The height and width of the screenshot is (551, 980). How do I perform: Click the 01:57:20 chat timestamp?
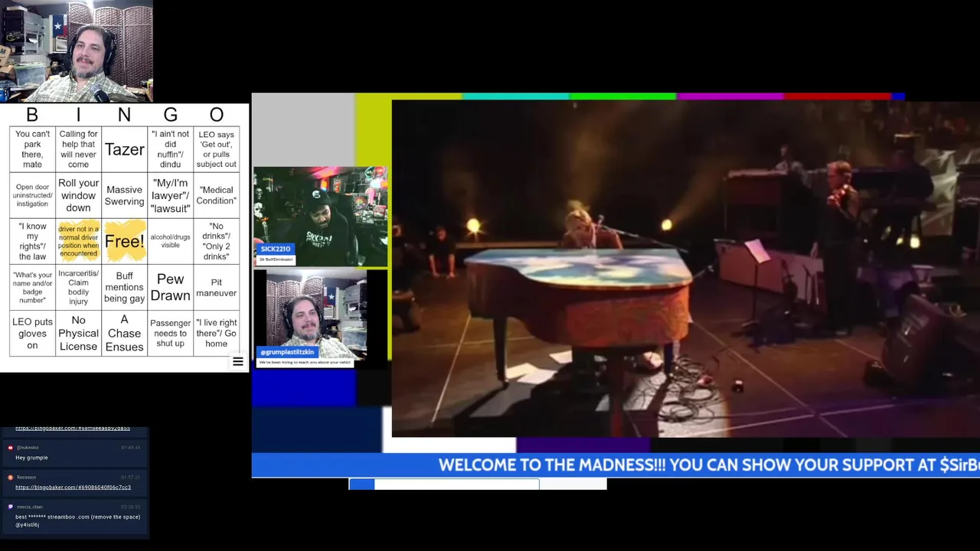[x=130, y=478]
